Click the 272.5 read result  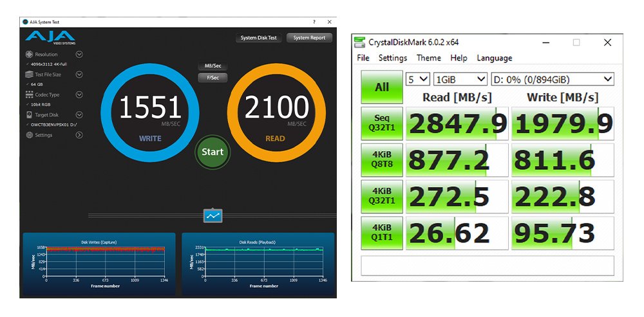click(457, 197)
